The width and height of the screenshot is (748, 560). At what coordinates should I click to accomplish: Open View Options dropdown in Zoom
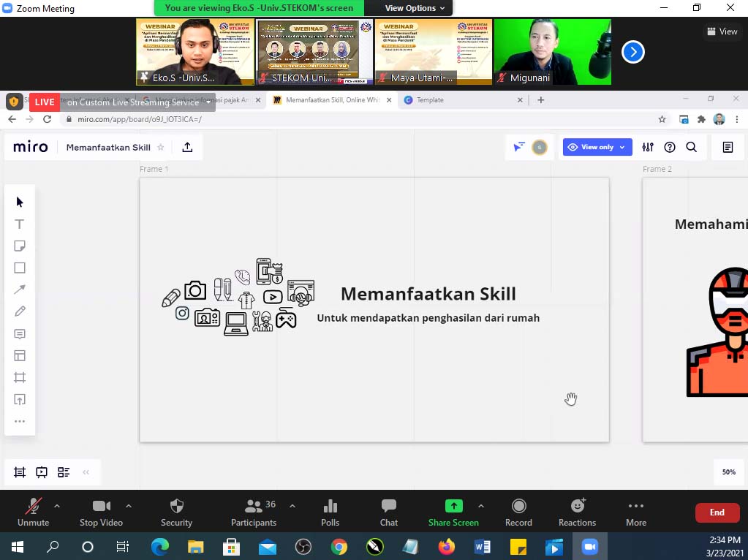(415, 8)
